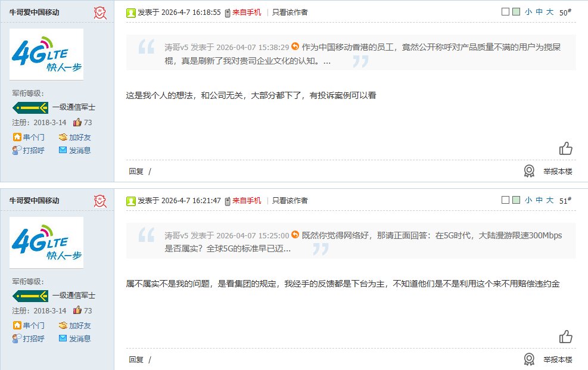
Task: Click the medal icon under post 50
Action: (x=529, y=171)
